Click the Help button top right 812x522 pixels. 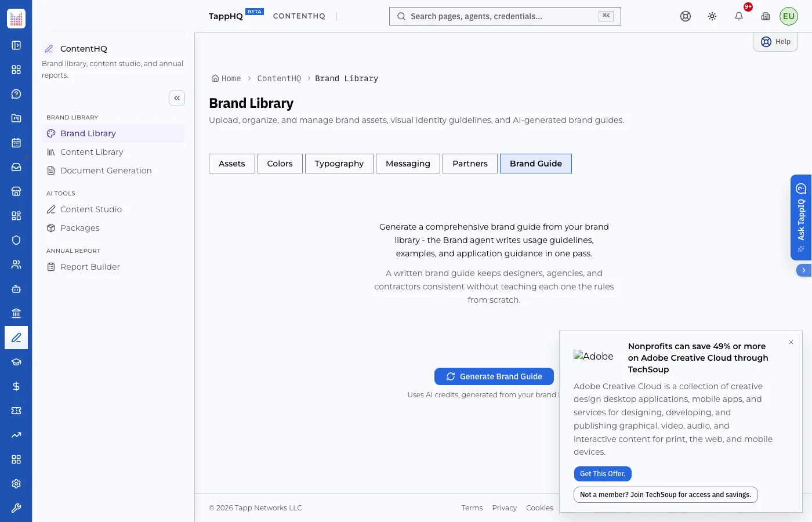click(775, 42)
